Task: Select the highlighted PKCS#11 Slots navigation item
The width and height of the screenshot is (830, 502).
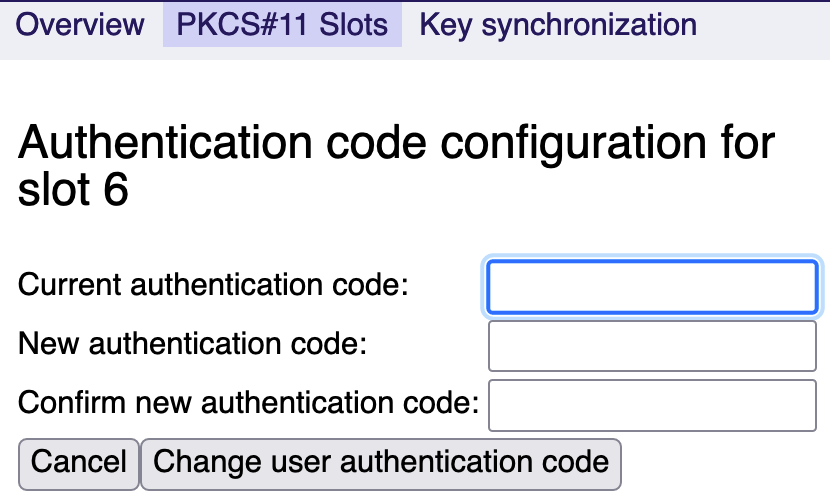Action: click(x=282, y=24)
